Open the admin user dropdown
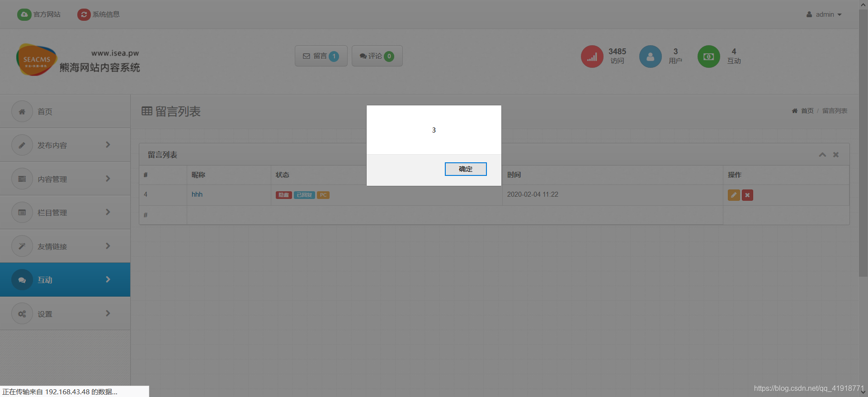 824,14
